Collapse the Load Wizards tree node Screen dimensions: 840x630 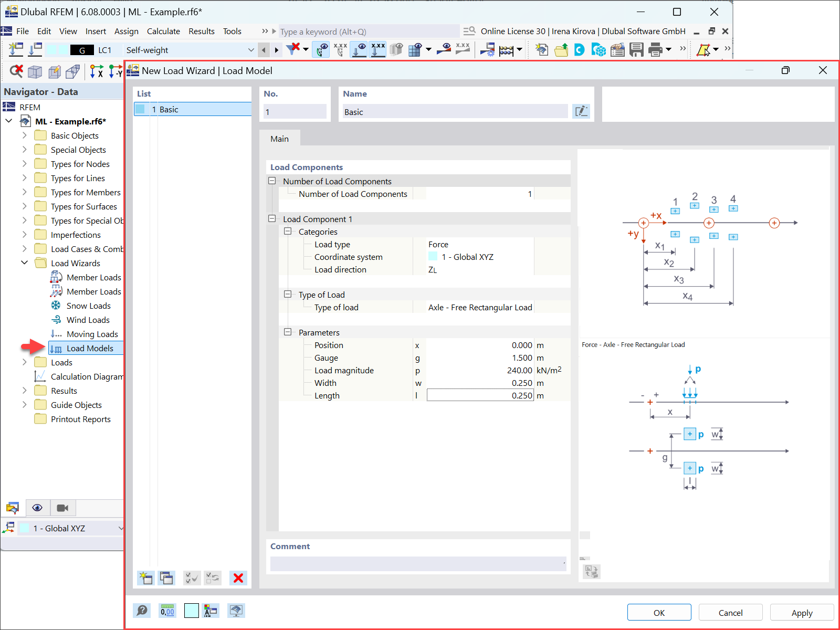[x=24, y=262]
